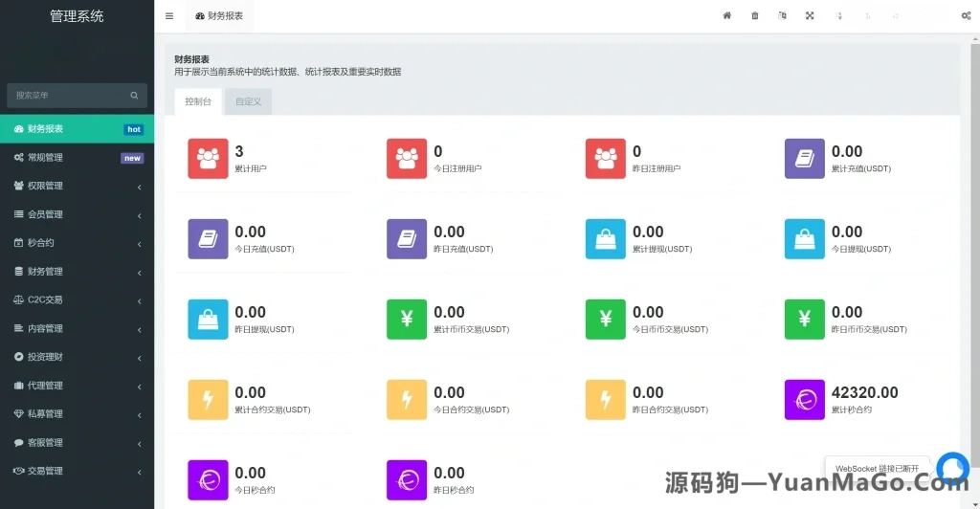Click the 累计秒合约 violet globe icon
The width and height of the screenshot is (980, 509).
[x=804, y=400]
